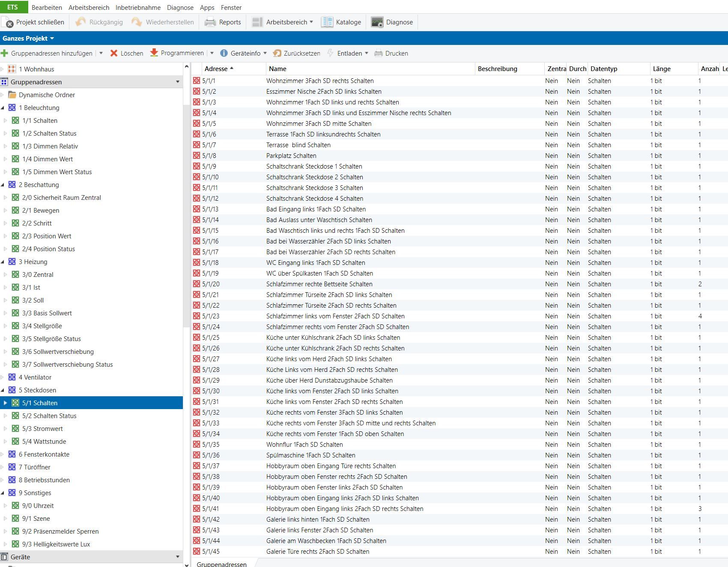Click the 1 Beleuchtung main group icon
Viewport: 728px width, 567px height.
tap(12, 107)
